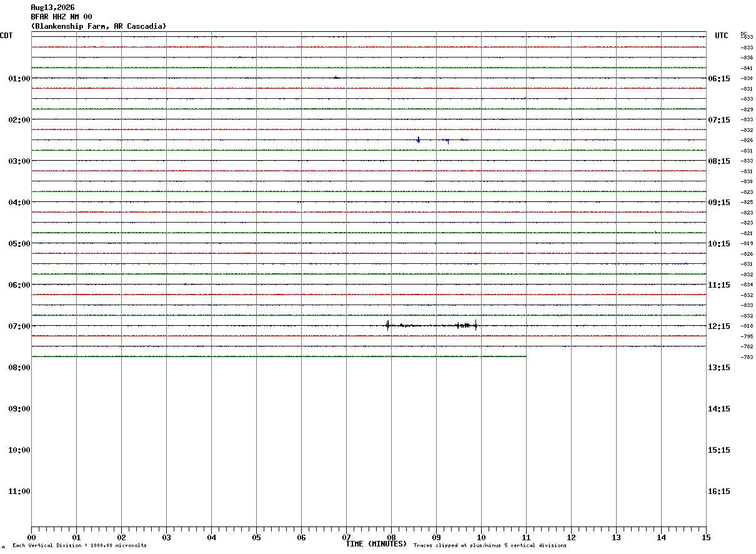Click the seismic event on the 07:00 trace

[x=432, y=325]
